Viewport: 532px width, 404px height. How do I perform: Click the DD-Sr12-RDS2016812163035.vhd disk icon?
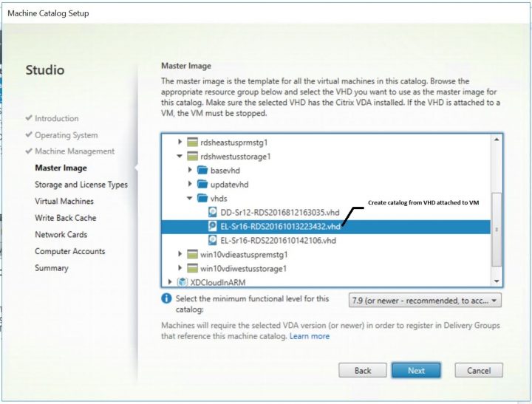point(213,212)
